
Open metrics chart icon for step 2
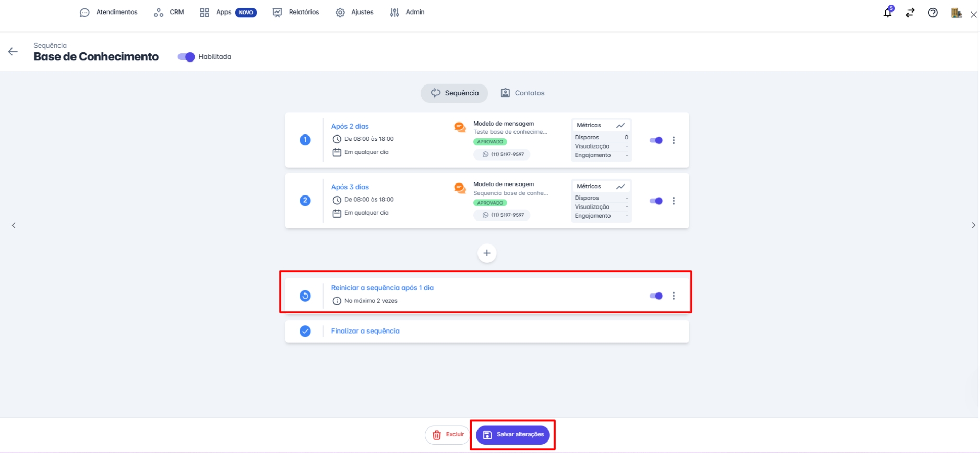click(620, 186)
